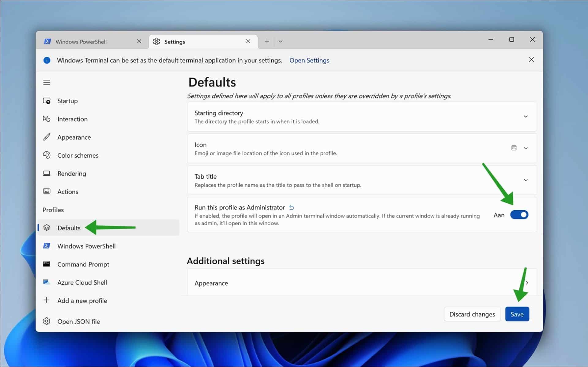Open the new tab profile dropdown

pyautogui.click(x=280, y=41)
